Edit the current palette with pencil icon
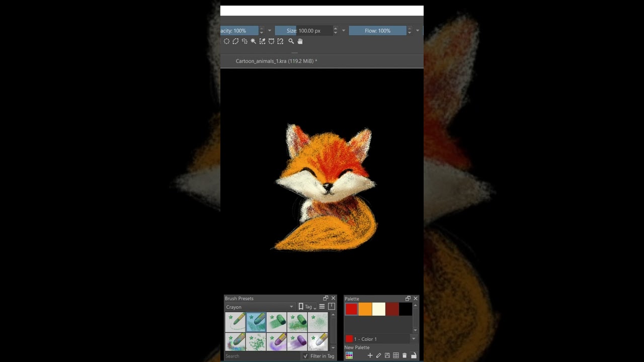 (x=379, y=355)
